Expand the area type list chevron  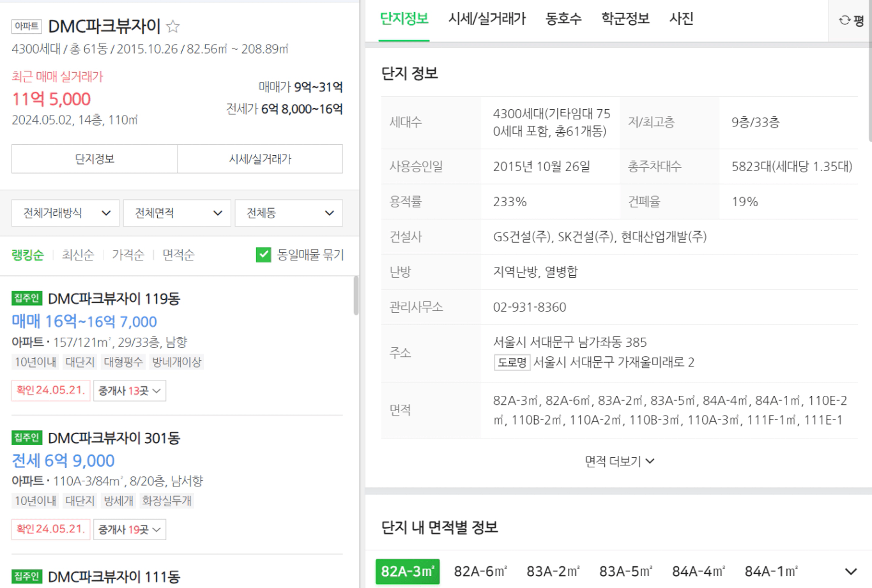[x=850, y=571]
